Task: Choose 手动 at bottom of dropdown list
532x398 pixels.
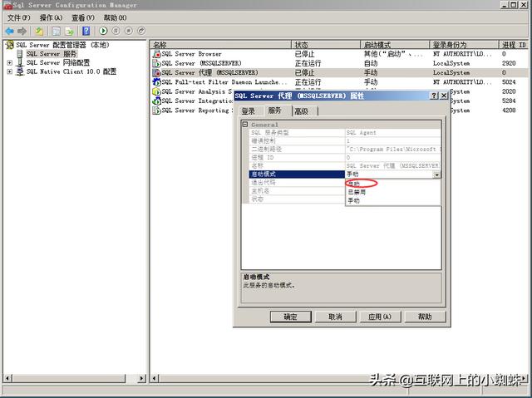Action: (353, 201)
